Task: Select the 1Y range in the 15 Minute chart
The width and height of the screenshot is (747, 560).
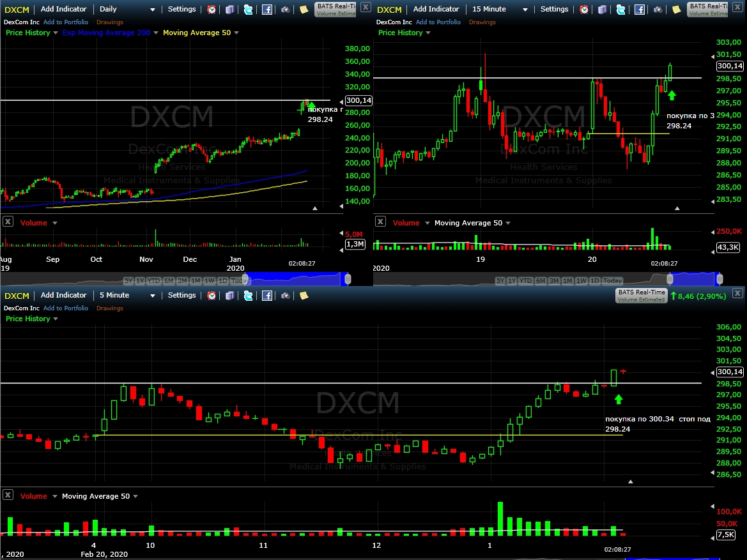Action: [x=512, y=280]
